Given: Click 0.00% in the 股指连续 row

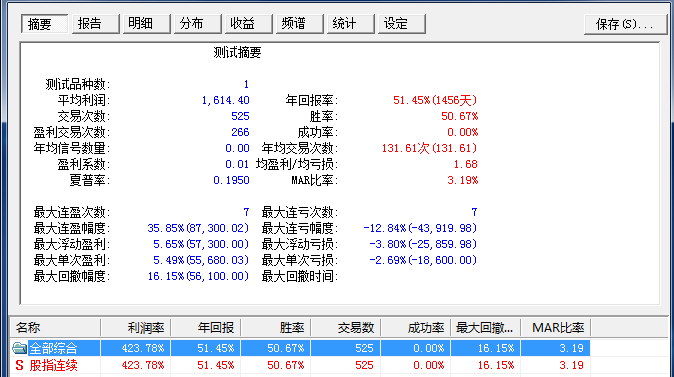Looking at the screenshot, I should (428, 366).
